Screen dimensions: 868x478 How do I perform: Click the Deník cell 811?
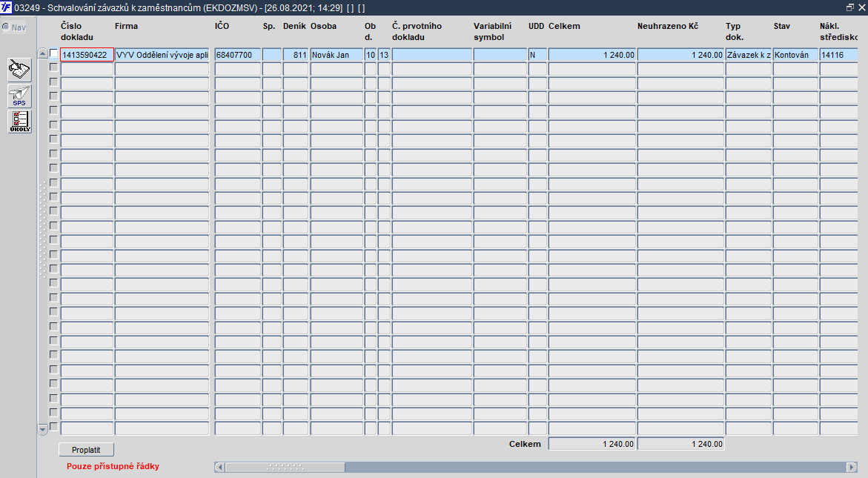click(x=296, y=55)
